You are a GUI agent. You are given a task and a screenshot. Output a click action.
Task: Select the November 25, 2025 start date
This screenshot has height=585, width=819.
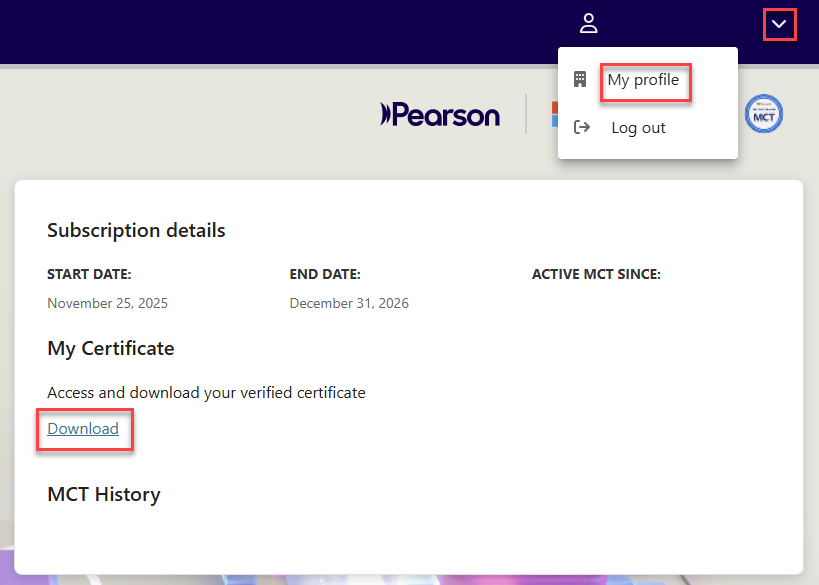coord(107,303)
